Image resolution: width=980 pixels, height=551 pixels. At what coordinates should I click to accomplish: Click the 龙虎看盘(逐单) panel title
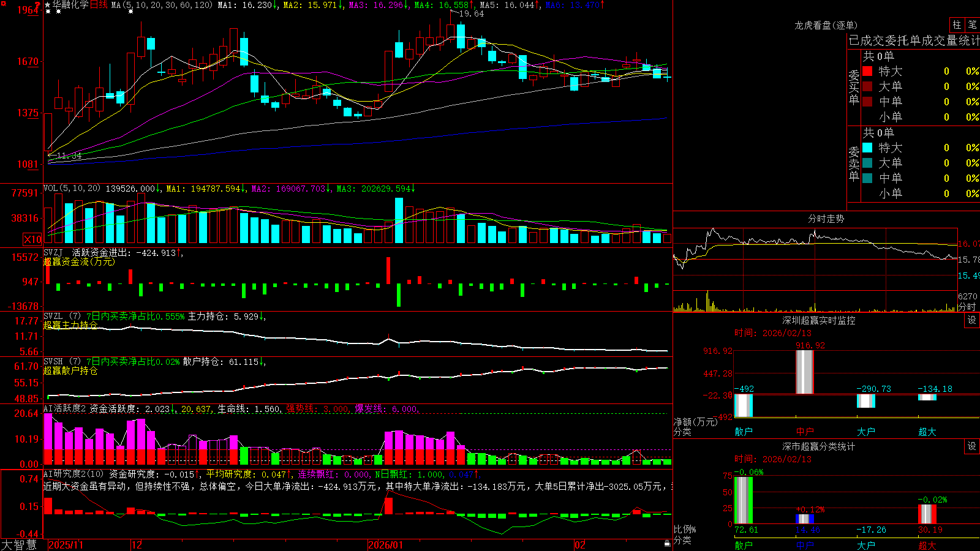point(826,25)
